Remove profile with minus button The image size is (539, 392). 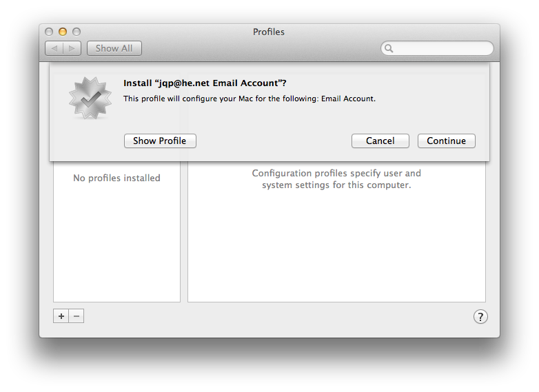[x=77, y=316]
